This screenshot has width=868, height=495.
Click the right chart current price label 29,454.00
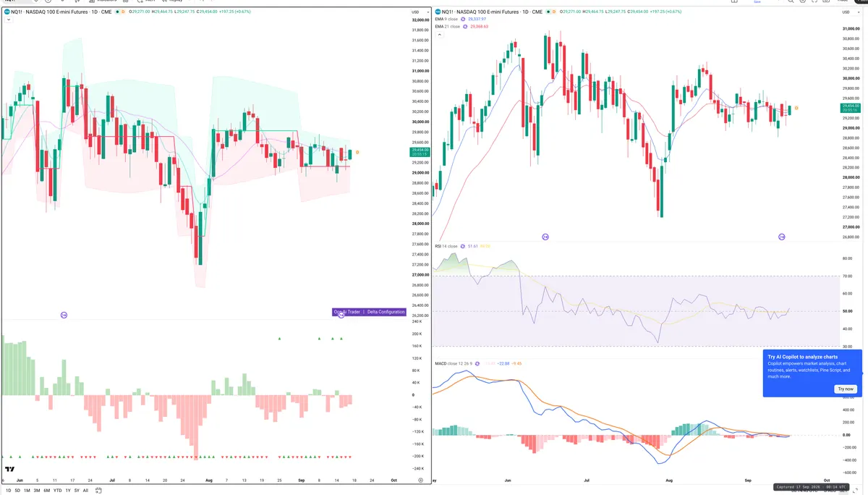click(x=851, y=108)
